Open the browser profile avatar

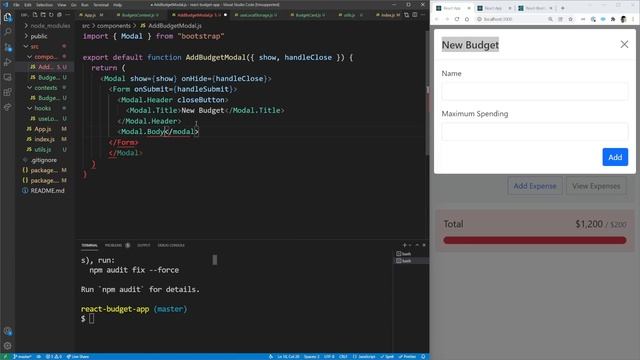click(623, 19)
